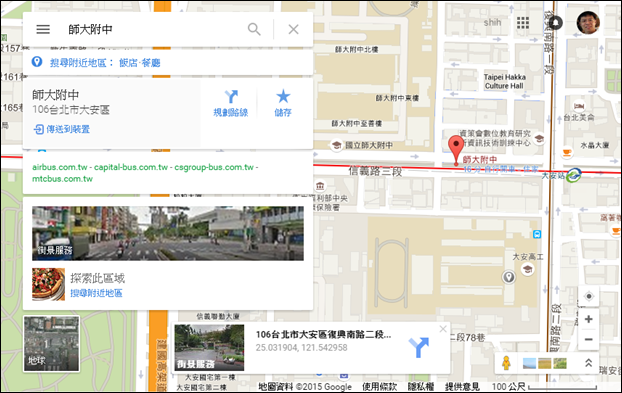Click the orange cafe icon near 水晶大廈
This screenshot has height=393, width=622.
(567, 153)
